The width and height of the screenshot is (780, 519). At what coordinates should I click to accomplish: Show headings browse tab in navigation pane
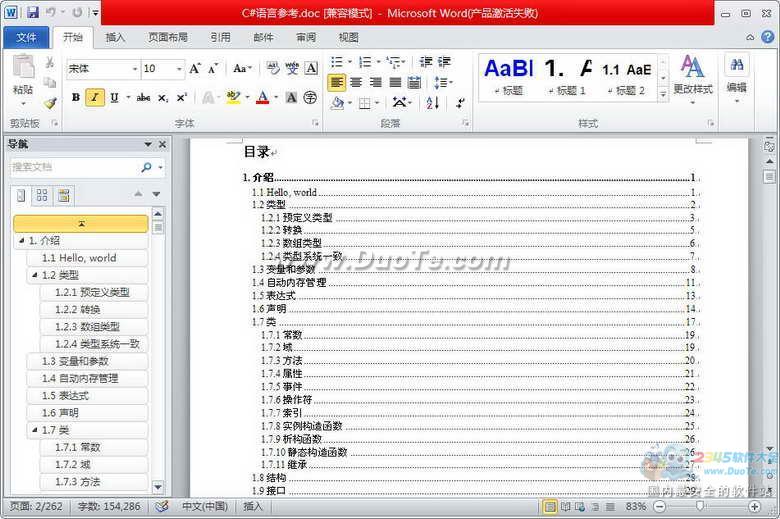coord(21,195)
